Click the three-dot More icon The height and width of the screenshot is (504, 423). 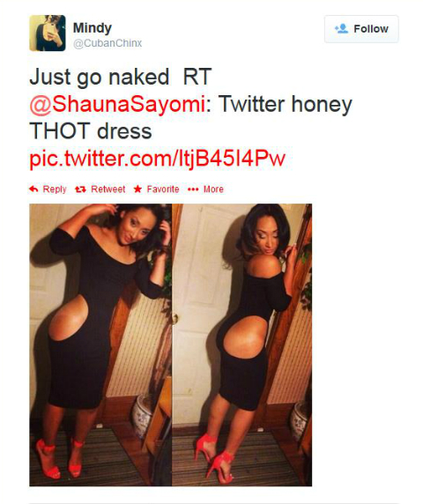tap(193, 189)
